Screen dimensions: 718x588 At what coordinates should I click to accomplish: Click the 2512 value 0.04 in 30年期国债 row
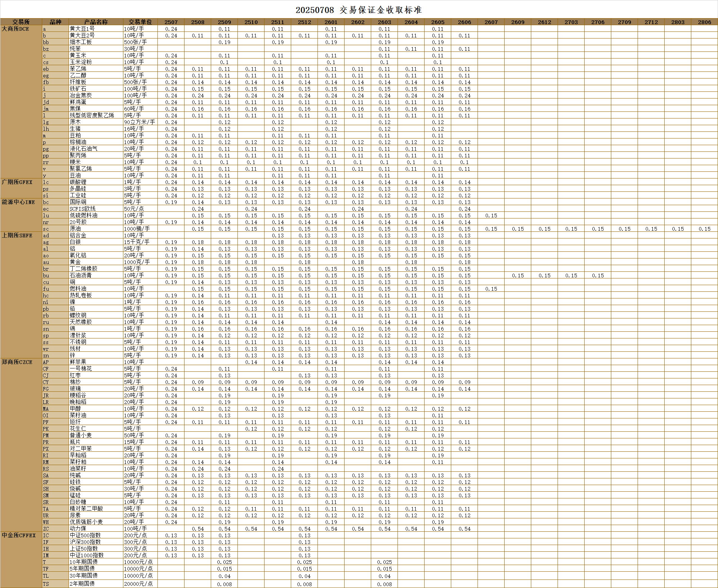point(305,576)
